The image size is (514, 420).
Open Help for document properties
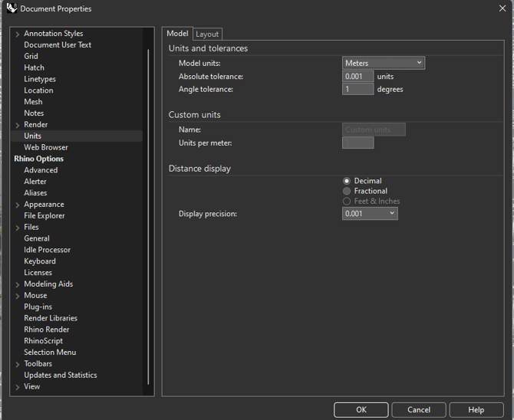coord(476,409)
